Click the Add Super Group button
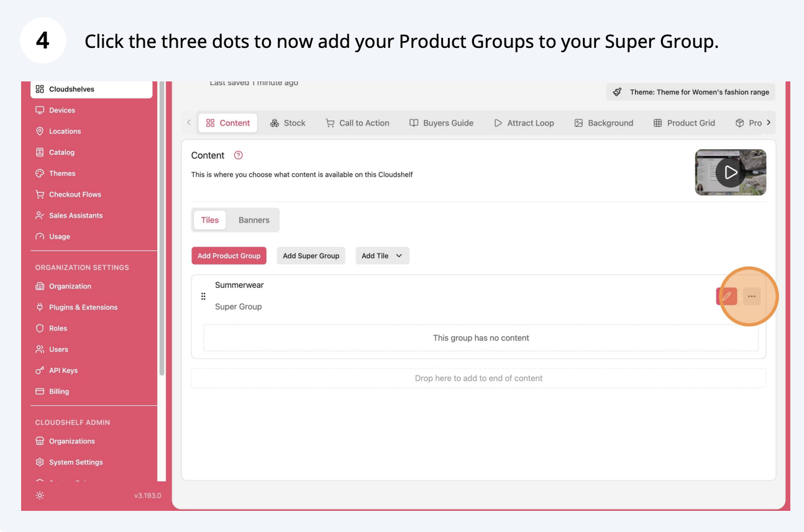The width and height of the screenshot is (804, 532). point(311,255)
